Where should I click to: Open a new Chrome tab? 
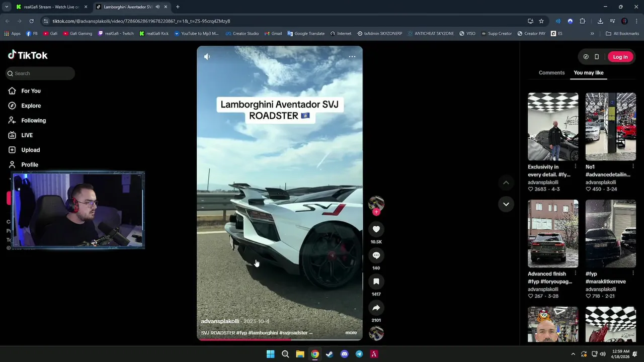[178, 7]
